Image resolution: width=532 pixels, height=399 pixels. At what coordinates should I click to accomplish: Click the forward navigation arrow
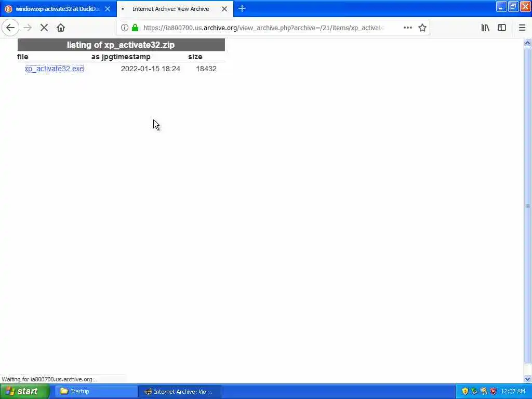tap(28, 28)
